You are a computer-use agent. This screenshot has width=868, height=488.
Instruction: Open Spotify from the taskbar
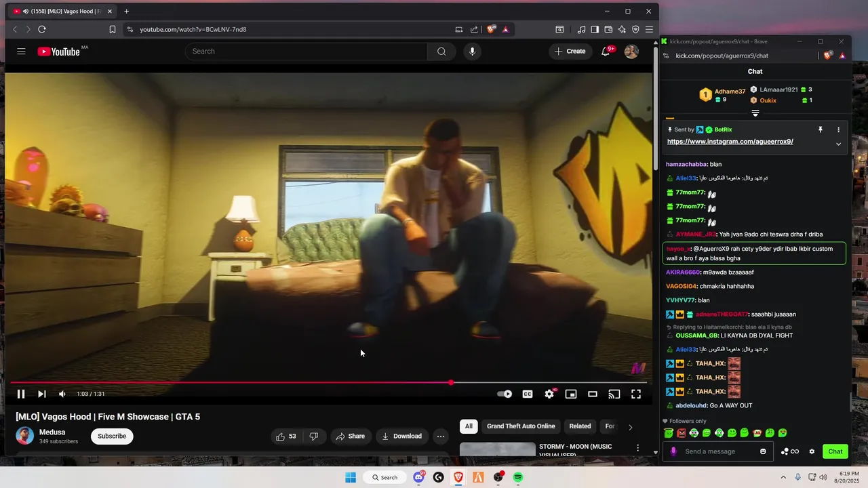[x=518, y=477]
